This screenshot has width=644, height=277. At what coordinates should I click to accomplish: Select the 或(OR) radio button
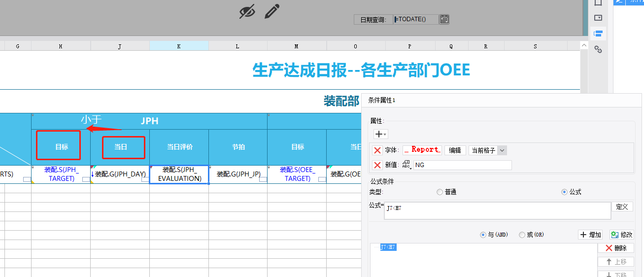click(522, 235)
